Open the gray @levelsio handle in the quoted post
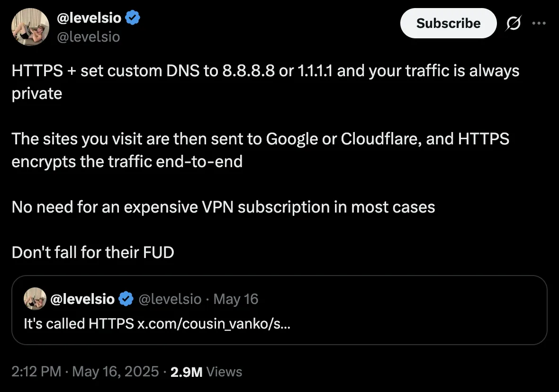 [x=170, y=299]
